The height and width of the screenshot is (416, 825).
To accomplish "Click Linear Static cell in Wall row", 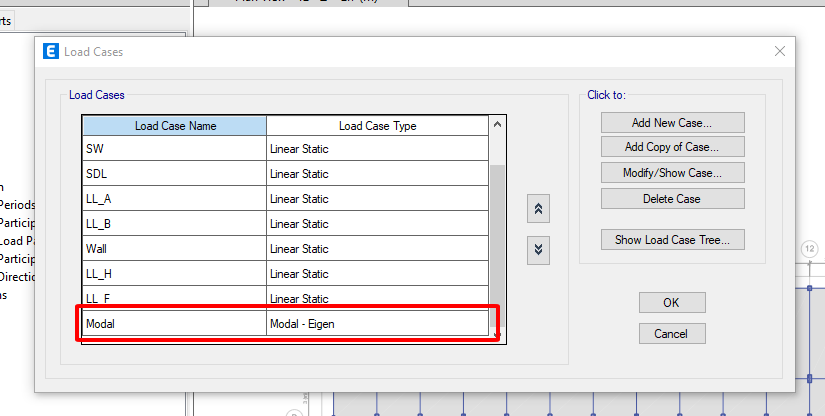I will [378, 249].
